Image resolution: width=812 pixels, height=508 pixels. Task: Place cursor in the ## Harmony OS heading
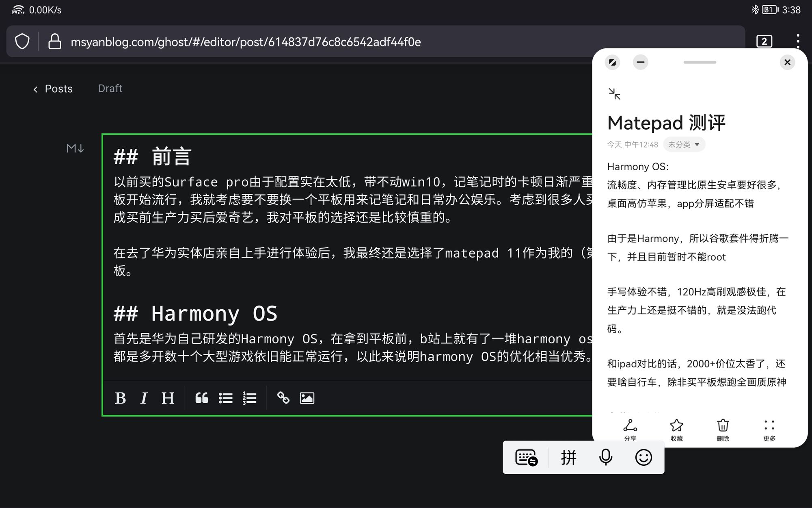[x=195, y=313]
